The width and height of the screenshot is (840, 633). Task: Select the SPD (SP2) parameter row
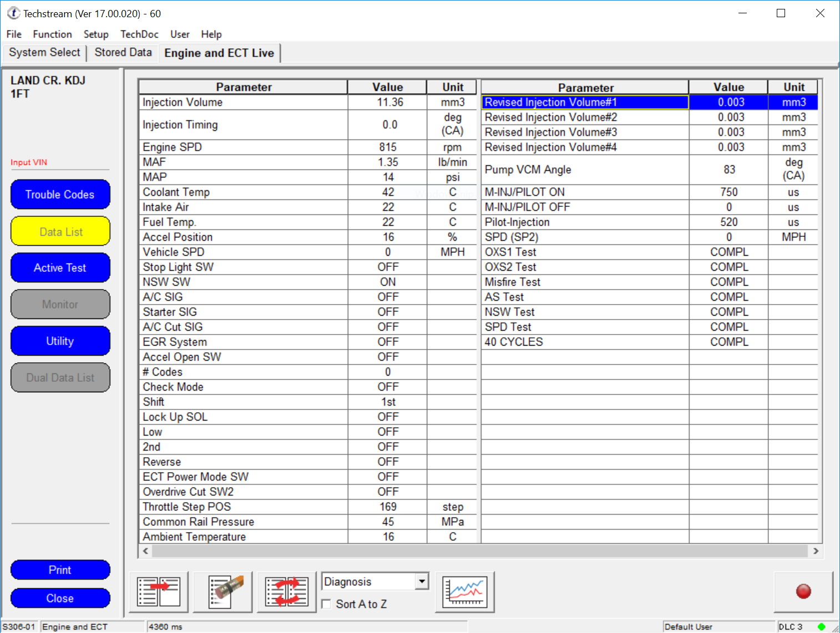click(x=649, y=237)
